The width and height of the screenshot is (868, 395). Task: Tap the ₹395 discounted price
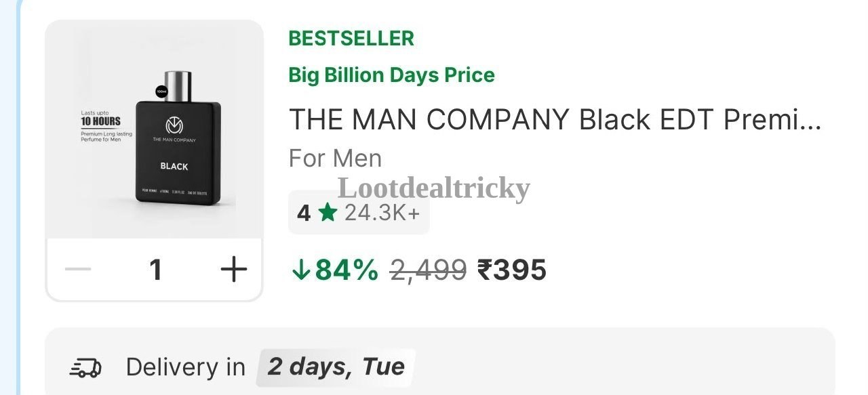coord(512,270)
